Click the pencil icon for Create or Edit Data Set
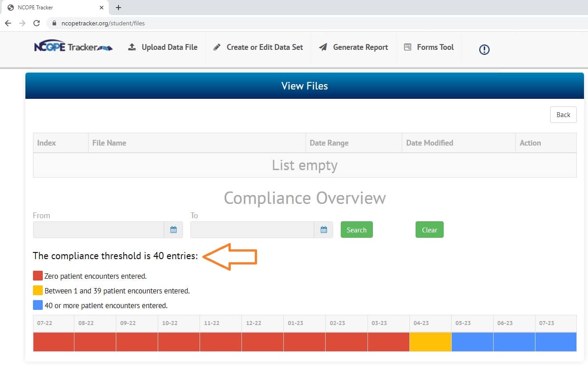The height and width of the screenshot is (370, 588). [217, 46]
